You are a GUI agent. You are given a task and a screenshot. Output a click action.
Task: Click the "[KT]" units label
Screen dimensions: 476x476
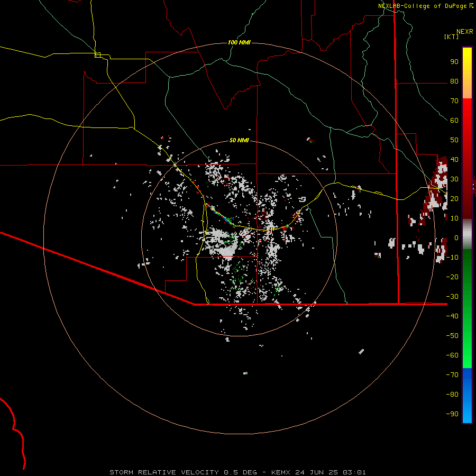tap(451, 36)
